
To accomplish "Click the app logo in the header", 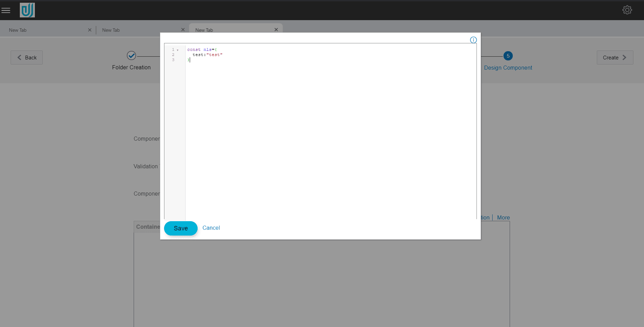I will 27,10.
